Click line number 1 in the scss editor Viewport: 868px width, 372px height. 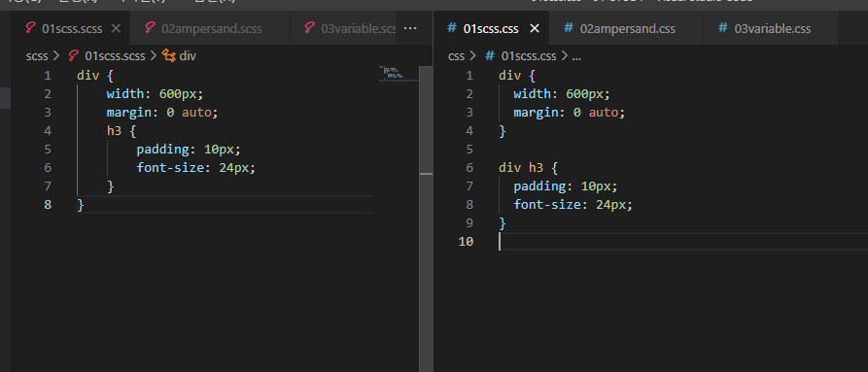point(48,75)
